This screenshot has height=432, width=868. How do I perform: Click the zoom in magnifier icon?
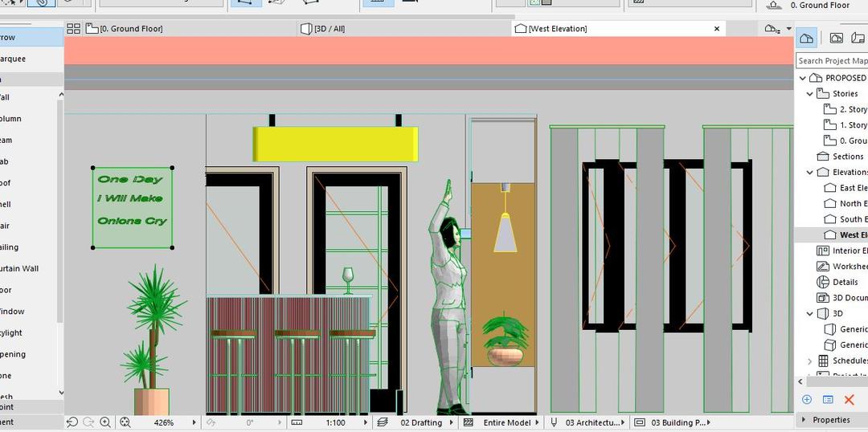click(105, 422)
